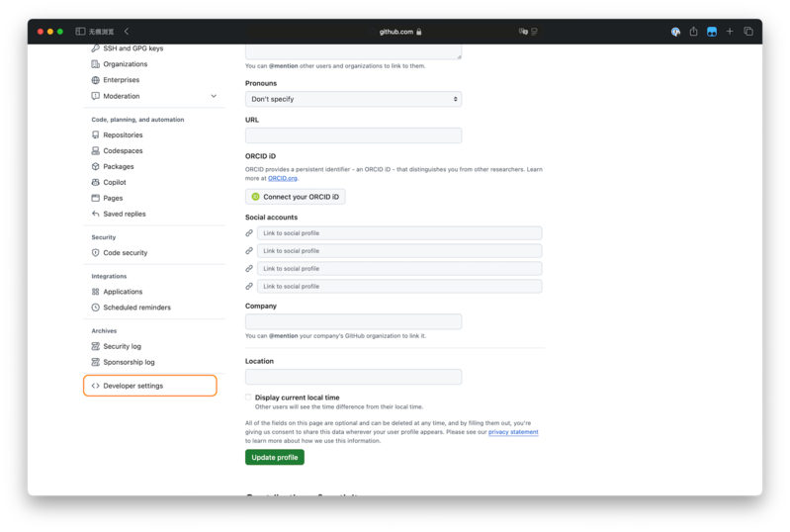Click the green ORCID logo icon

pos(255,197)
